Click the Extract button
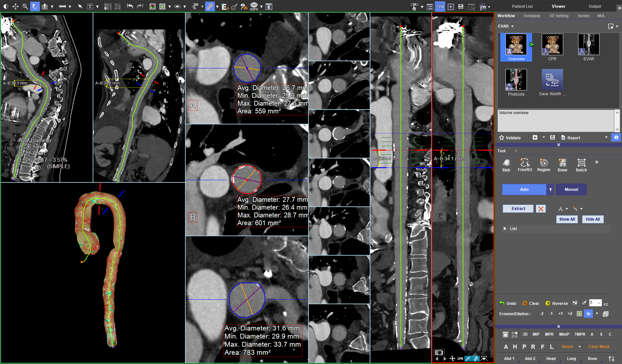Image resolution: width=622 pixels, height=364 pixels. click(x=518, y=208)
